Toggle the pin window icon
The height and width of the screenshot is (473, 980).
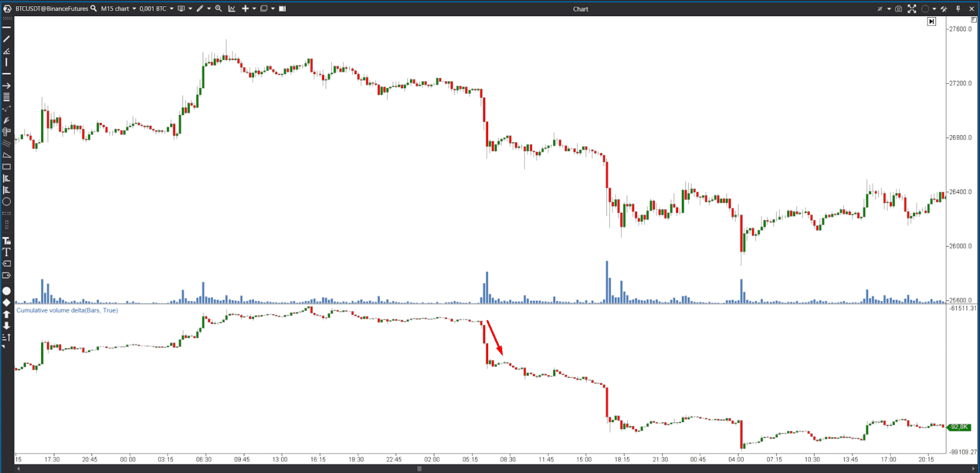[x=958, y=9]
